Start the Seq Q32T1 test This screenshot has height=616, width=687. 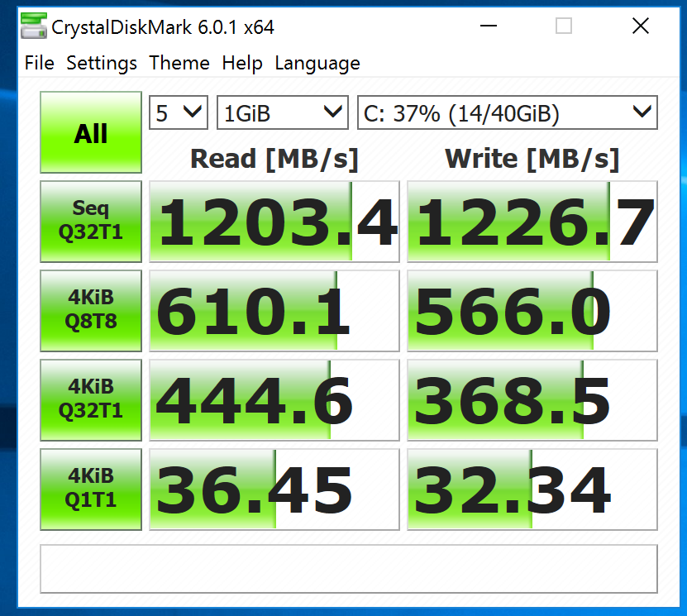point(91,222)
